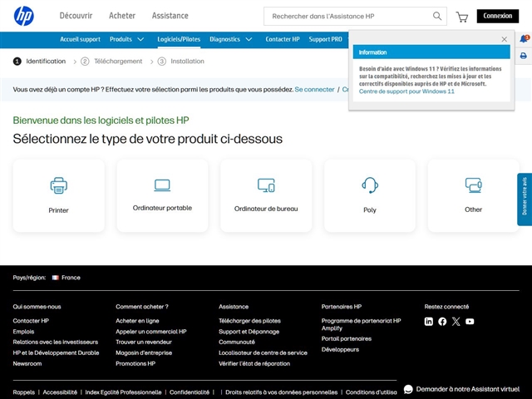Image resolution: width=532 pixels, height=399 pixels.
Task: Select the Printer product type
Action: 59,196
